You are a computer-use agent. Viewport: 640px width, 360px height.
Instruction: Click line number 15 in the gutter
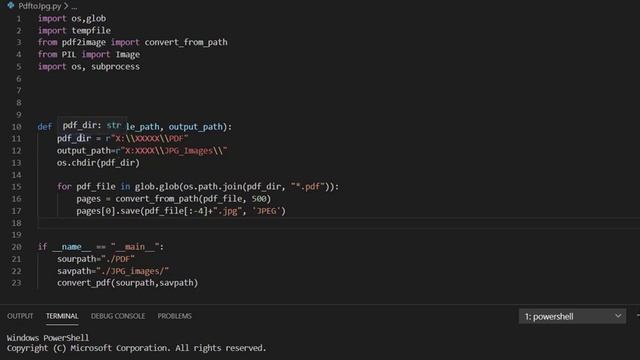click(x=16, y=187)
